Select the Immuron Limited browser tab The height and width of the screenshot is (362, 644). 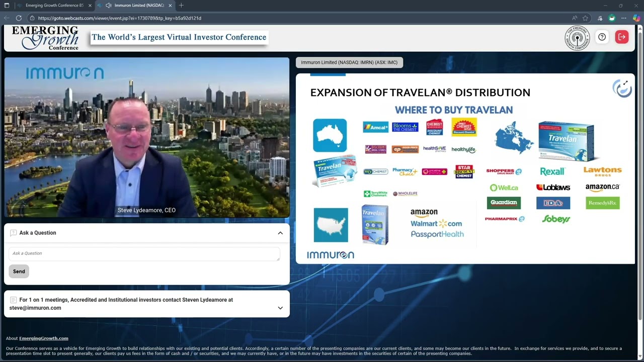[x=135, y=6]
